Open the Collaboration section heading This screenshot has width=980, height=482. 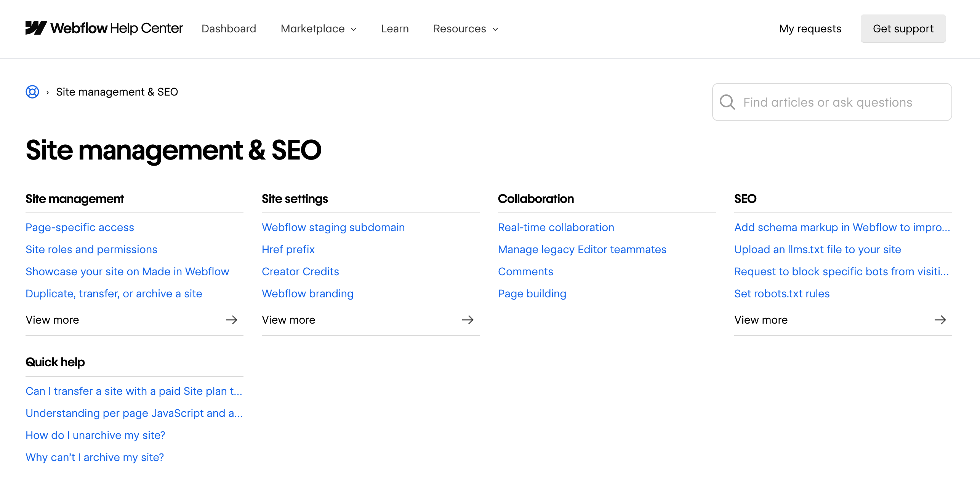(536, 199)
